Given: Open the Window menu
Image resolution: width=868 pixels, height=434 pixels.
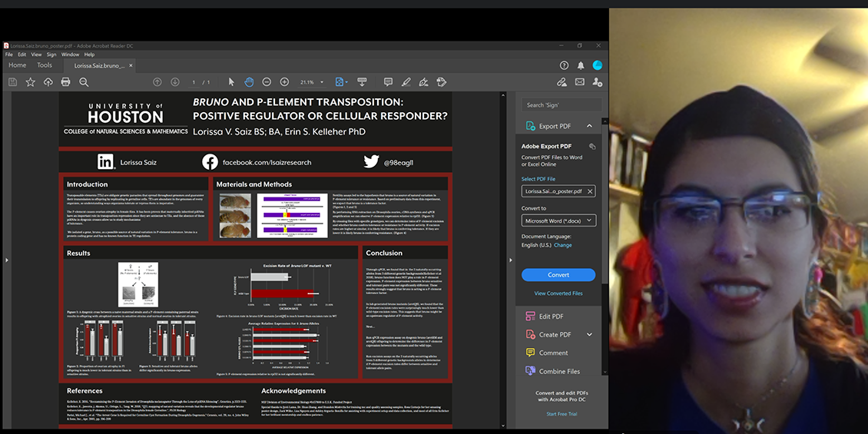Looking at the screenshot, I should point(71,55).
